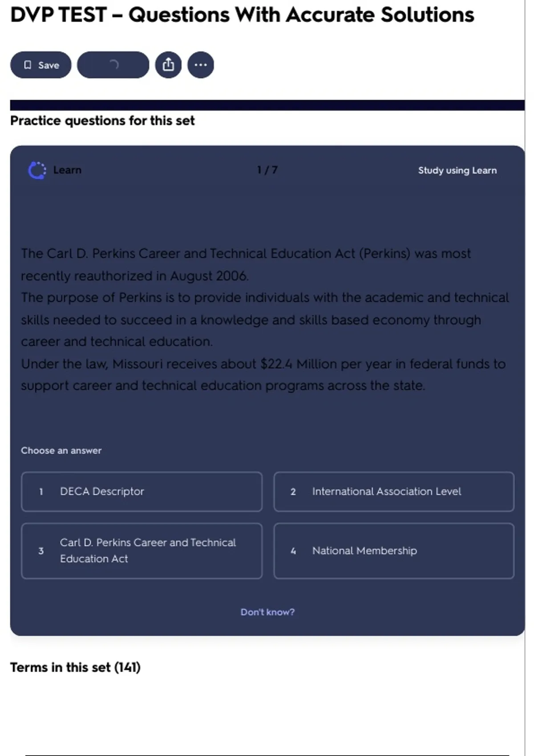Click the Practice questions for this set heading
This screenshot has height=756, width=534.
click(x=102, y=121)
